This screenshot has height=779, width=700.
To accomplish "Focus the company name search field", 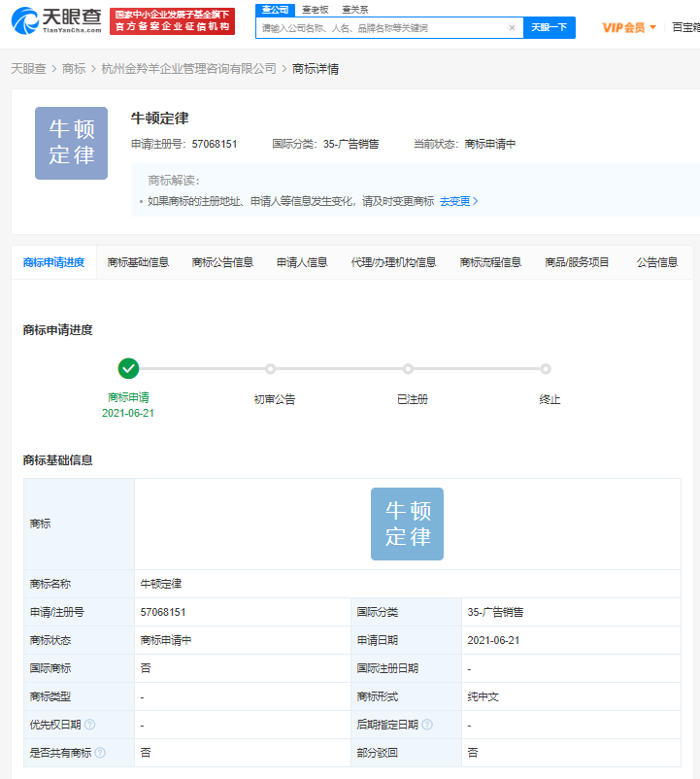I will pyautogui.click(x=382, y=28).
